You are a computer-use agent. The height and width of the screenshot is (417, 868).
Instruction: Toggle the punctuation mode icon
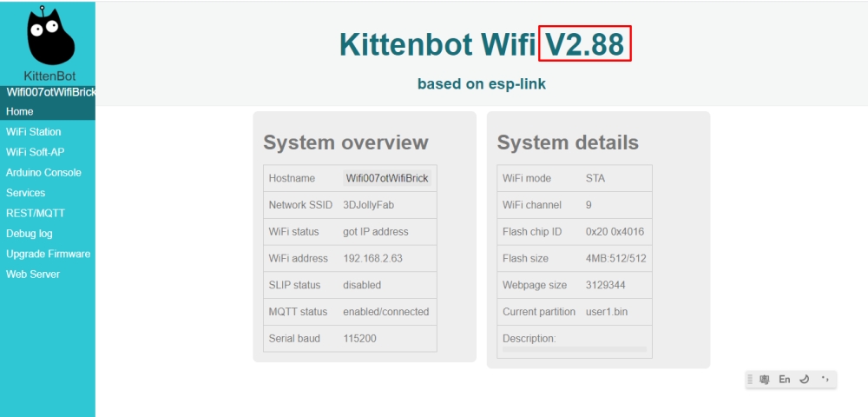[824, 380]
